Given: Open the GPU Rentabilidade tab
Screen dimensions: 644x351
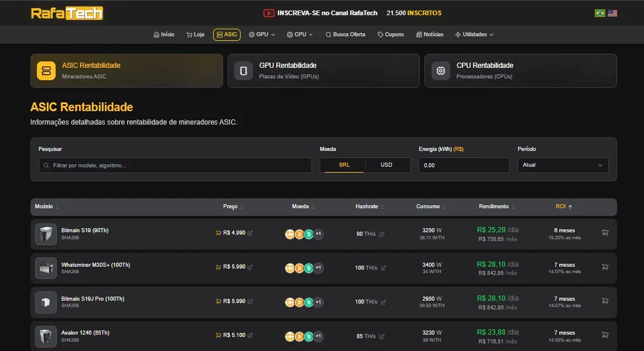Looking at the screenshot, I should [323, 71].
